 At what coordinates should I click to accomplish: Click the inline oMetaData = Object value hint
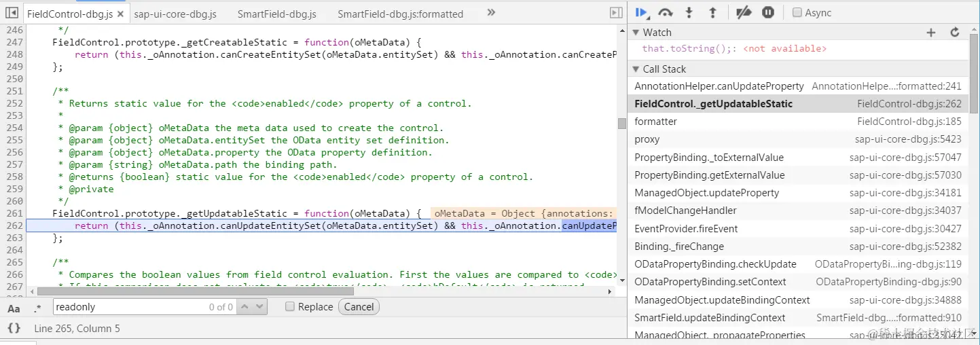click(x=523, y=213)
